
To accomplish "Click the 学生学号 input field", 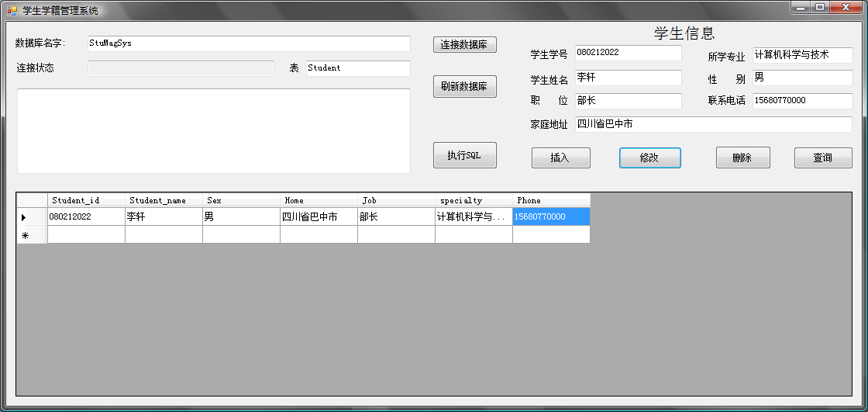I will (x=628, y=53).
